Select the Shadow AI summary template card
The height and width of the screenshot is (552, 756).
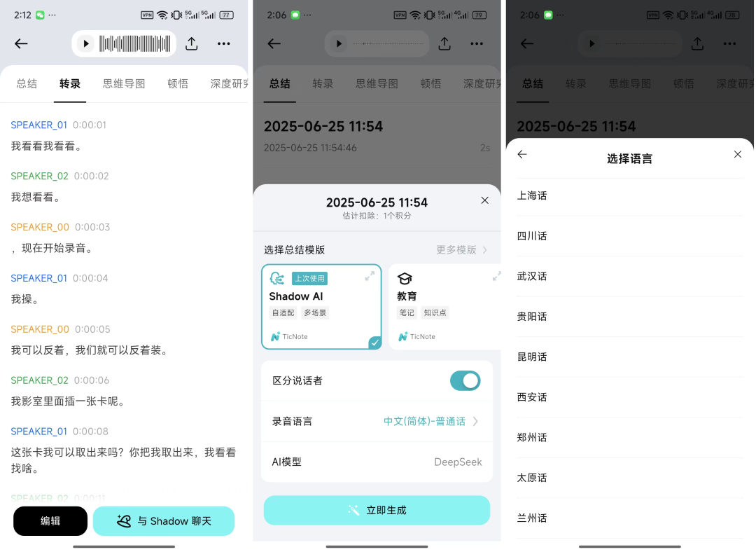[x=321, y=307]
